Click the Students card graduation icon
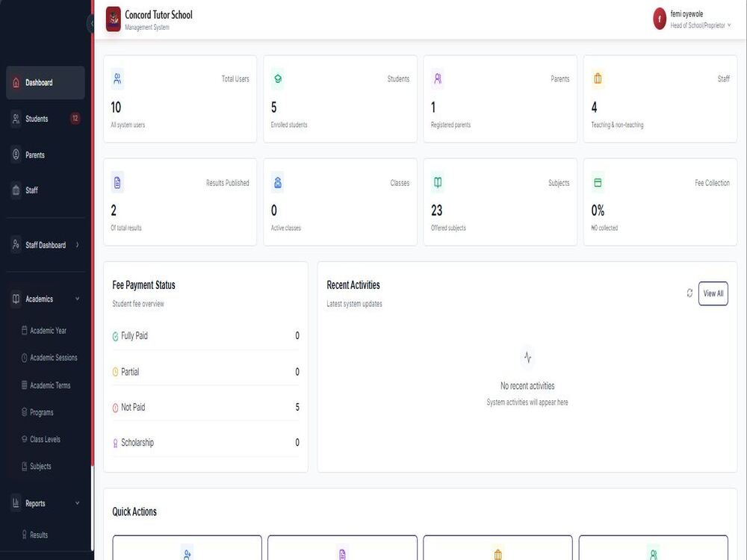Viewport: 747px width, 560px height. [x=278, y=78]
